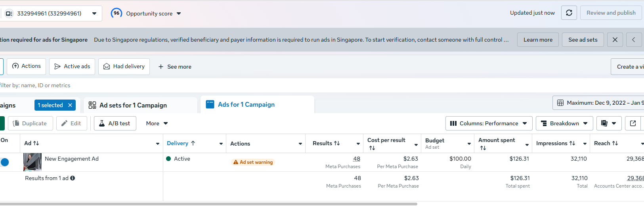The width and height of the screenshot is (644, 209).
Task: Open the reports icon dropdown
Action: [x=609, y=123]
